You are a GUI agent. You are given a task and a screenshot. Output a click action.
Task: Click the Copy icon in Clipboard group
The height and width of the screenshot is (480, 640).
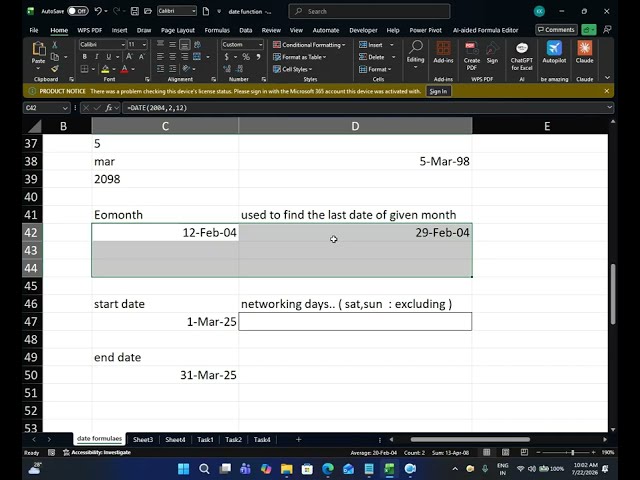(55, 57)
